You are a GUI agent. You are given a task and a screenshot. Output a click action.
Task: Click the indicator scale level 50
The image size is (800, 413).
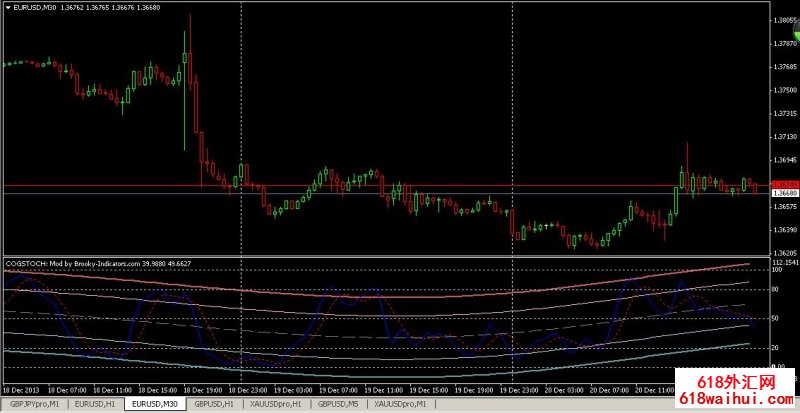tap(777, 319)
